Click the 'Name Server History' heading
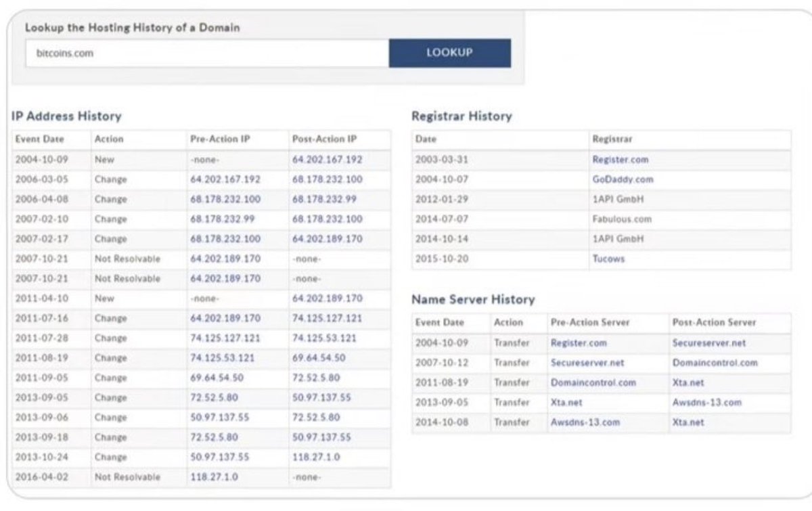Screen dimensions: 812x511 click(x=473, y=299)
